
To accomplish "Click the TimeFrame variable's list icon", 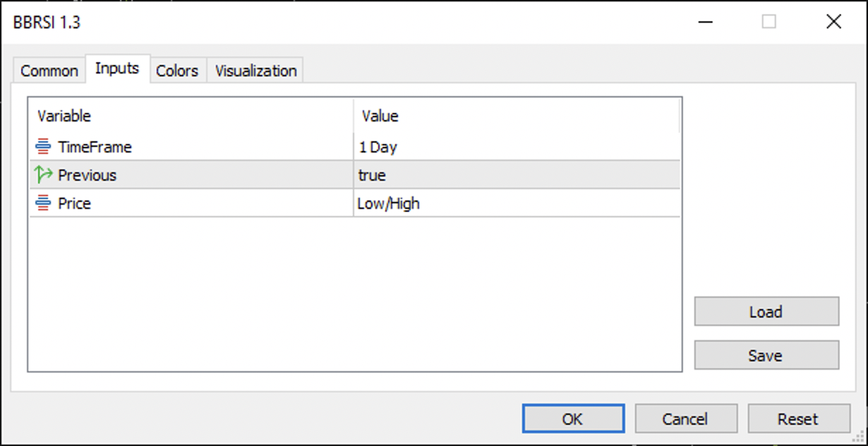I will click(x=44, y=147).
